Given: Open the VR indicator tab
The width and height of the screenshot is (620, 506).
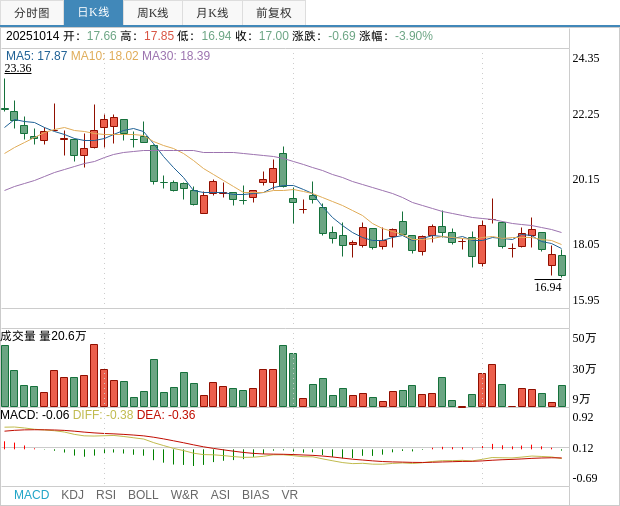Looking at the screenshot, I should point(290,495).
